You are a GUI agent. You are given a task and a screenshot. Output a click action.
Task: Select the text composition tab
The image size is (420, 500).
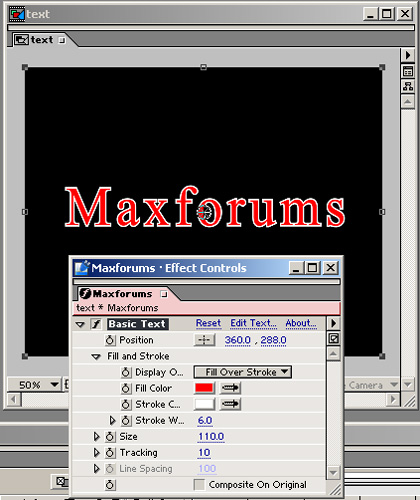click(x=41, y=40)
